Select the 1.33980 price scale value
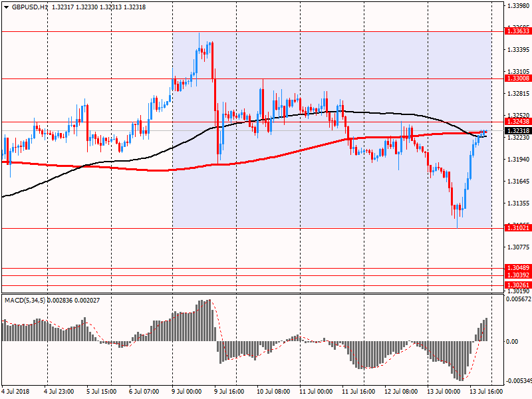 [518, 6]
